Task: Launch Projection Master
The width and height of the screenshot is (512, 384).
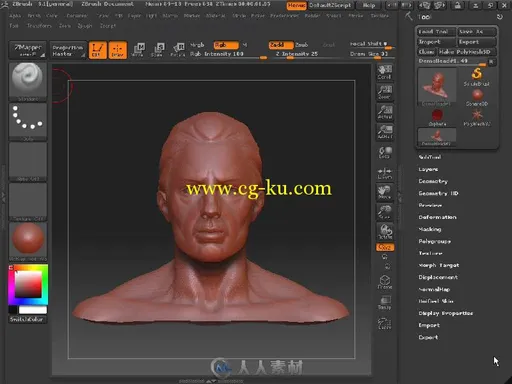Action: pos(68,50)
